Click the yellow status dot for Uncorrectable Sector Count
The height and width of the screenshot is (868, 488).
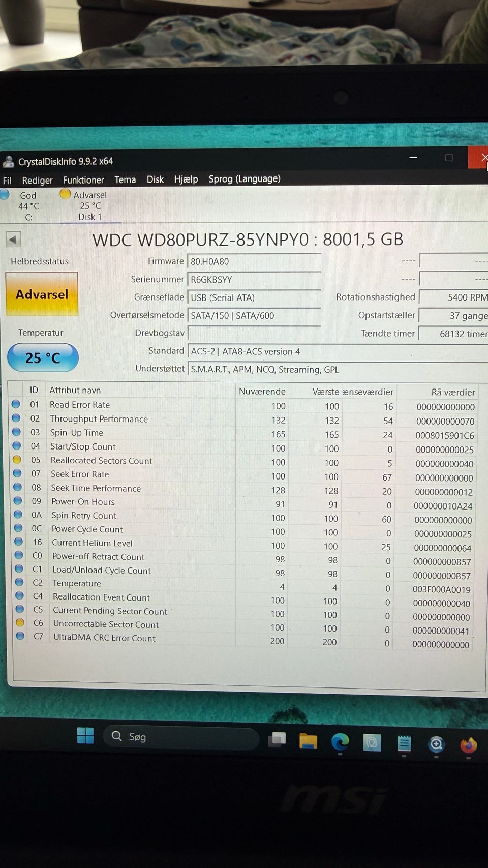click(20, 622)
